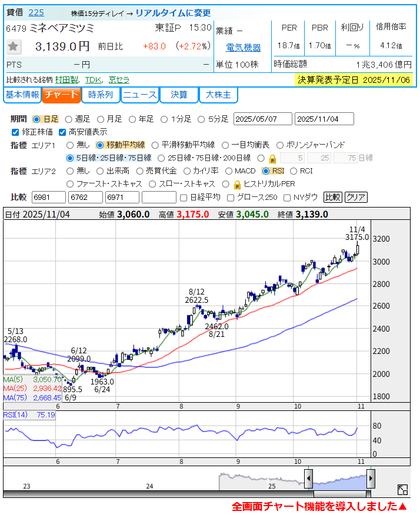The width and height of the screenshot is (420, 515).
Task: Enable the 日経平均 comparison checkbox
Action: click(184, 198)
